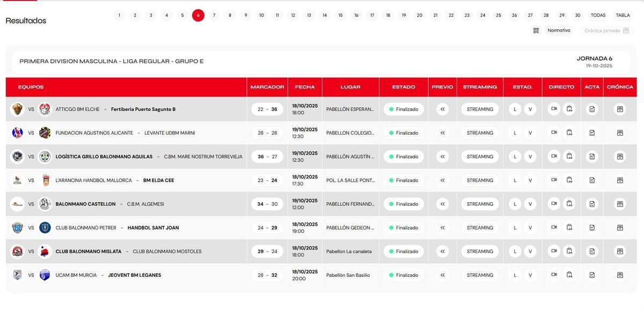Open JEOVENT BM LEGANES team link
This screenshot has width=644, height=309.
[134, 275]
